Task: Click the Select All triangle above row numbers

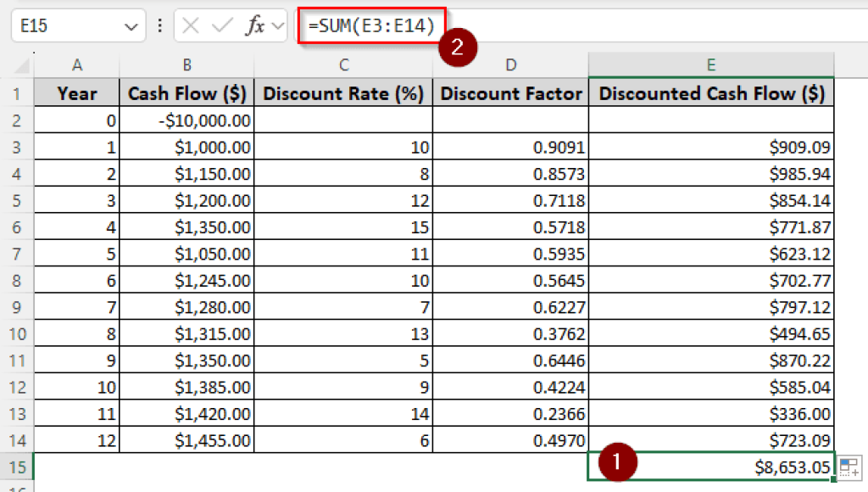Action: tap(19, 65)
